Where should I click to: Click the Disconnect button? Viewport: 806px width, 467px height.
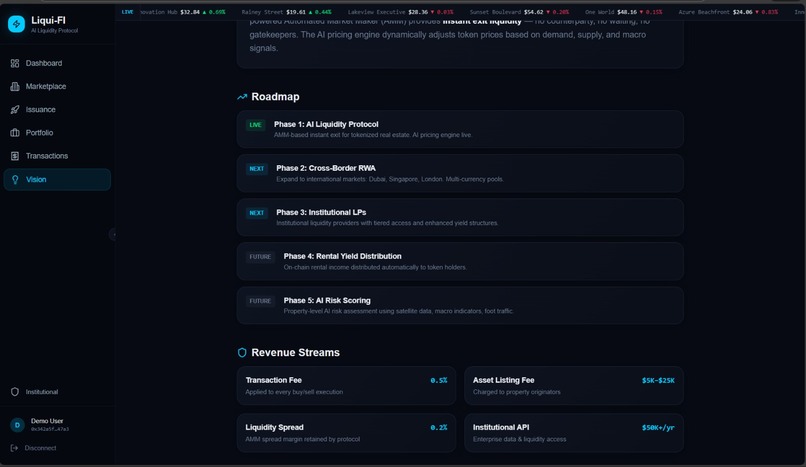(x=33, y=448)
